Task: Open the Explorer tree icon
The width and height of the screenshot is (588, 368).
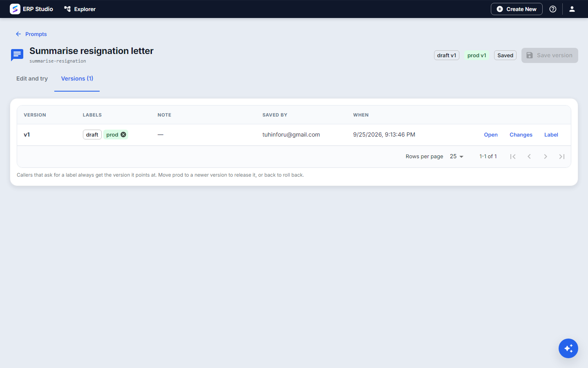Action: 67,9
